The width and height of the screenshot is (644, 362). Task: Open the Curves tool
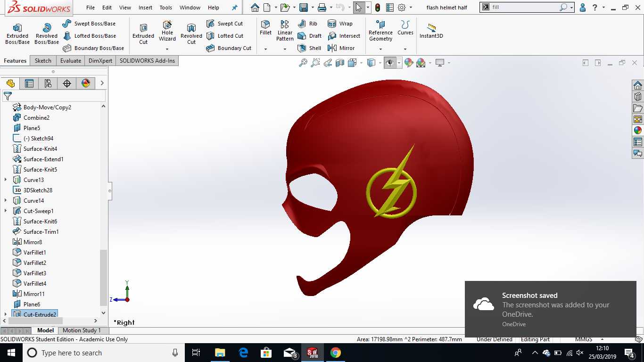(x=405, y=28)
